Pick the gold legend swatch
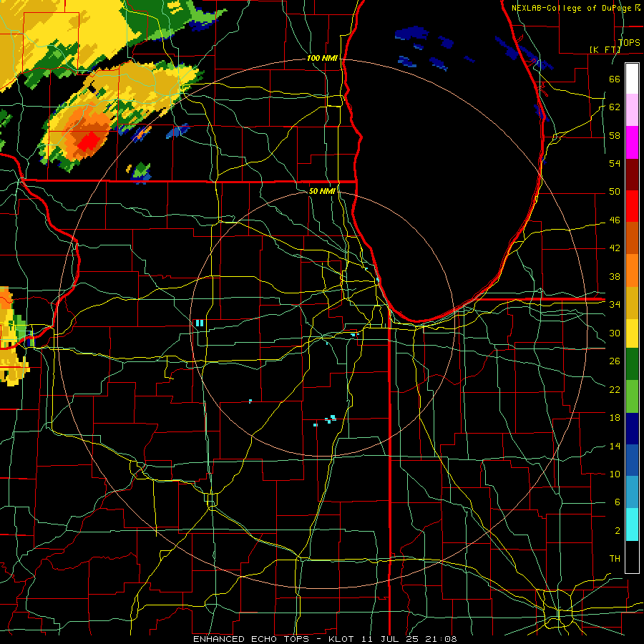The width and height of the screenshot is (644, 644). (632, 302)
